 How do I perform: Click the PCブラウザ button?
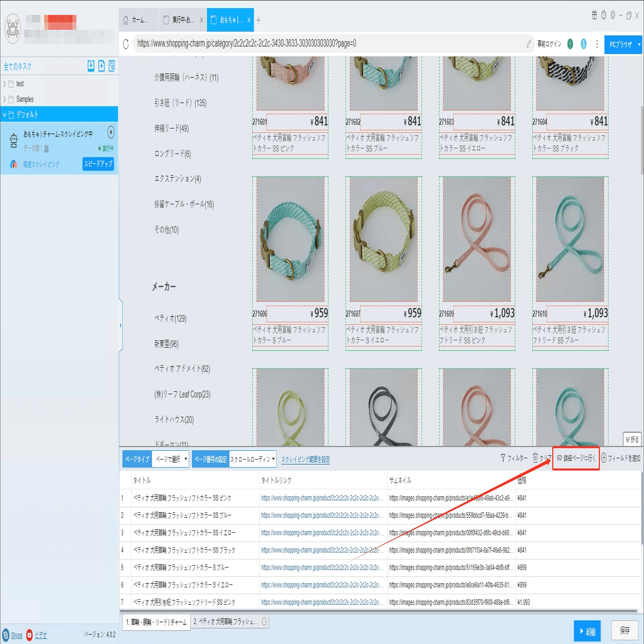tap(620, 44)
